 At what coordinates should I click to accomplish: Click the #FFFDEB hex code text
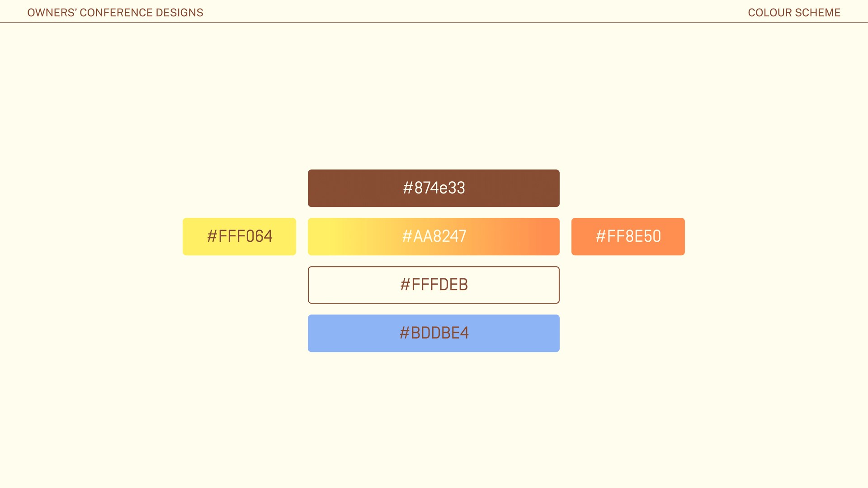coord(434,285)
